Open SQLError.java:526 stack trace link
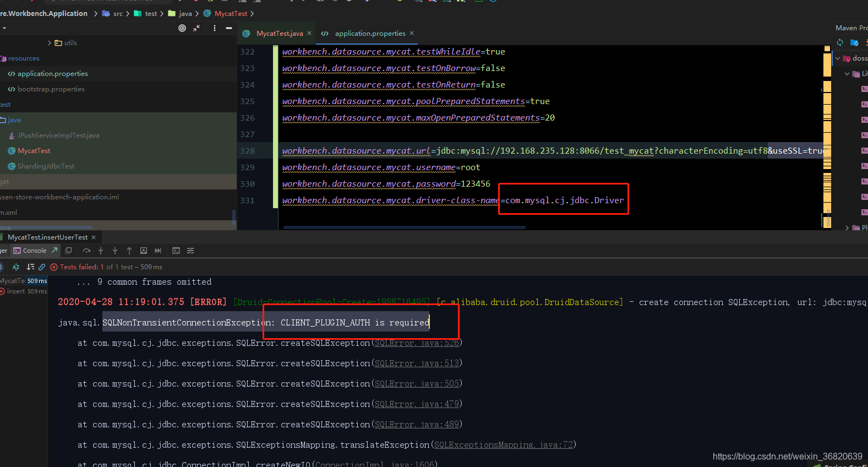868x467 pixels. click(417, 343)
